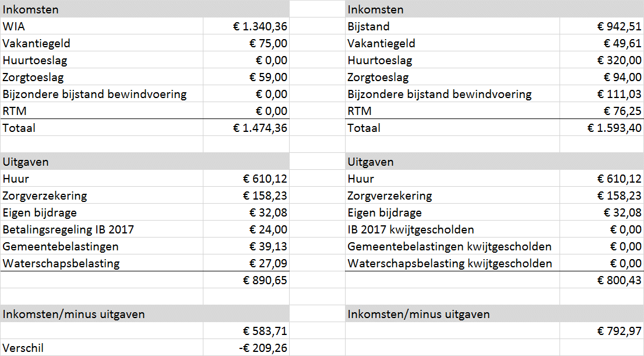Click the € 792,97 balance cell
Screen dimensions: 644x356
(619, 331)
